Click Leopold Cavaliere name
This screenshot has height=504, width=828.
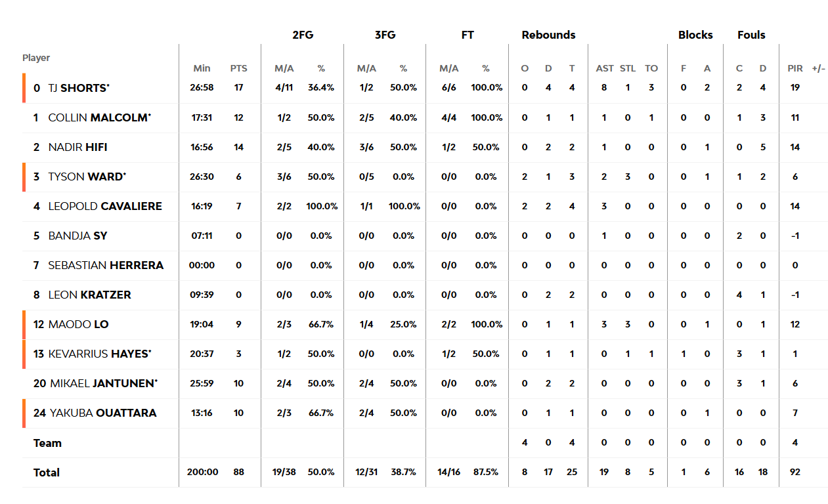[x=105, y=206]
